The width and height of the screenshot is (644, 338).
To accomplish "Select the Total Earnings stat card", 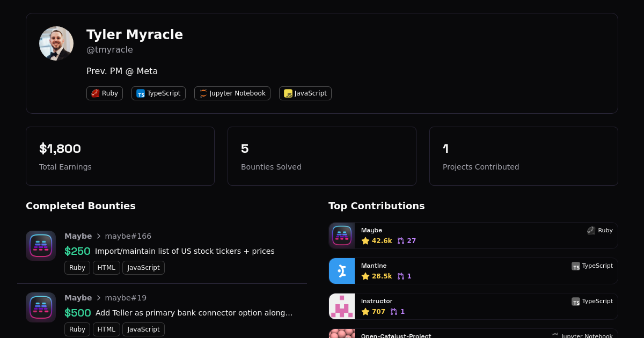I will [x=120, y=156].
